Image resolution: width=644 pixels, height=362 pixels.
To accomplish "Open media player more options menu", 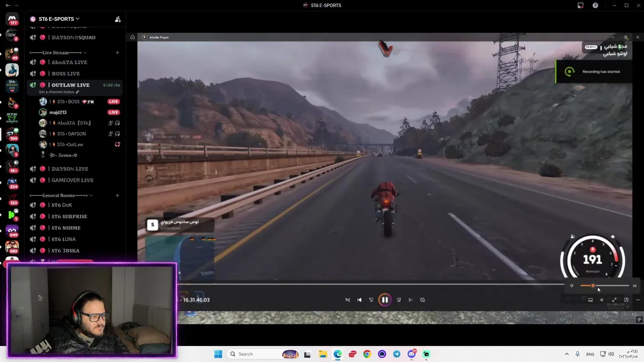I will (638, 300).
